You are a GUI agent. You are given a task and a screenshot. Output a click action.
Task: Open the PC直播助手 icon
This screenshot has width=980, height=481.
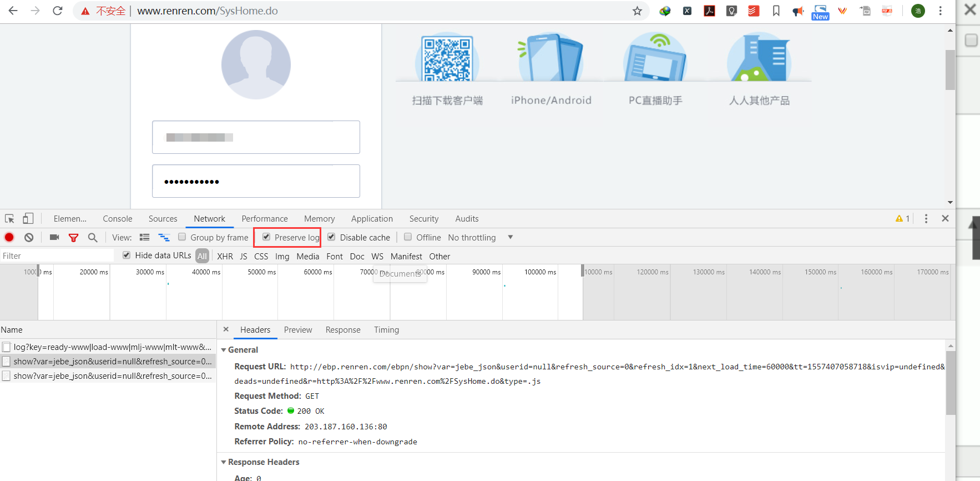click(x=655, y=58)
